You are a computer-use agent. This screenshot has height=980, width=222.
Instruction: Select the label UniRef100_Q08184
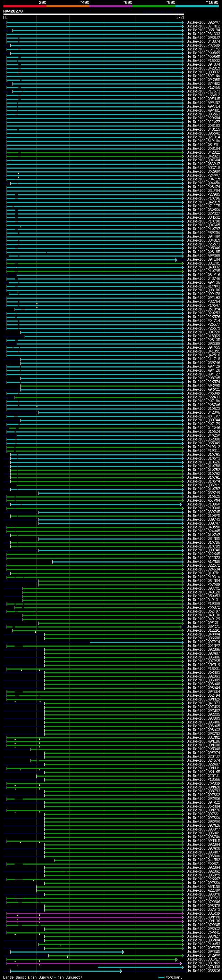point(203,149)
